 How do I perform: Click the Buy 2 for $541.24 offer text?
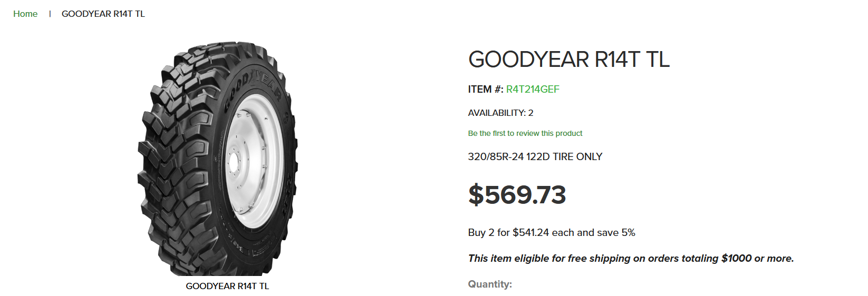tap(552, 232)
